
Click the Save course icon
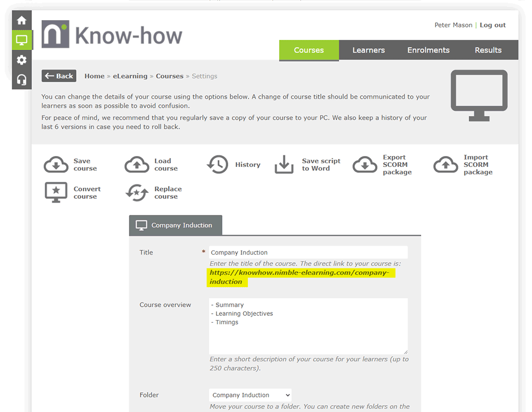[x=55, y=165]
